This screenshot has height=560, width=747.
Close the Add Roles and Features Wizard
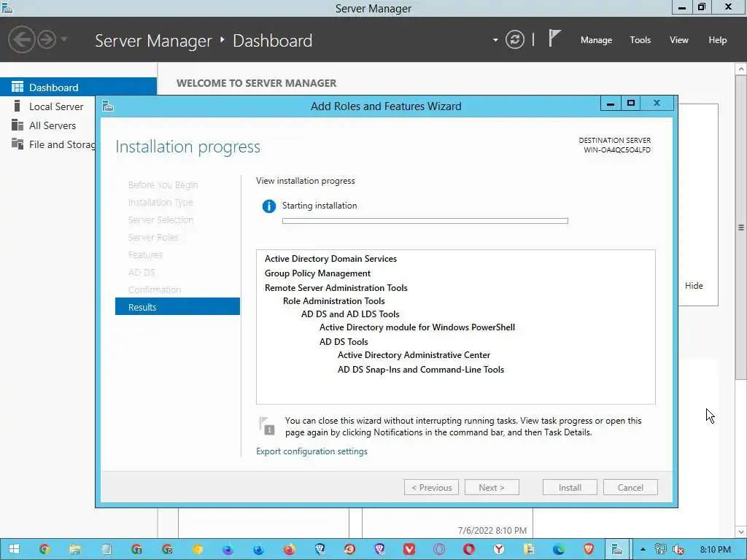click(x=657, y=104)
